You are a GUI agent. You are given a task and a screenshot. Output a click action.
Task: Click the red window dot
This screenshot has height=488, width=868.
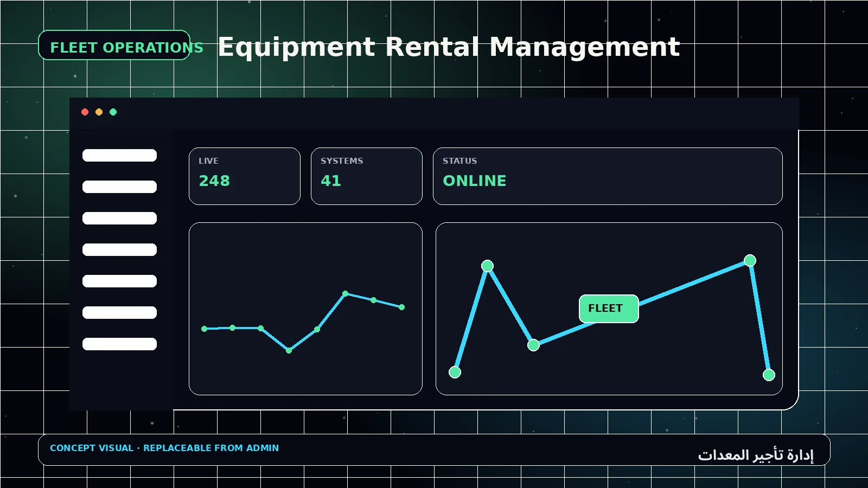point(85,112)
